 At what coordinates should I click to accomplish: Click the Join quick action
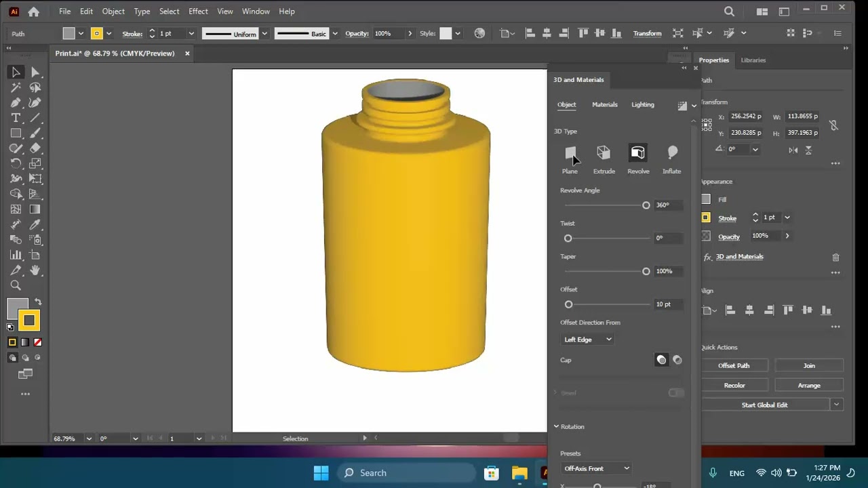point(809,366)
